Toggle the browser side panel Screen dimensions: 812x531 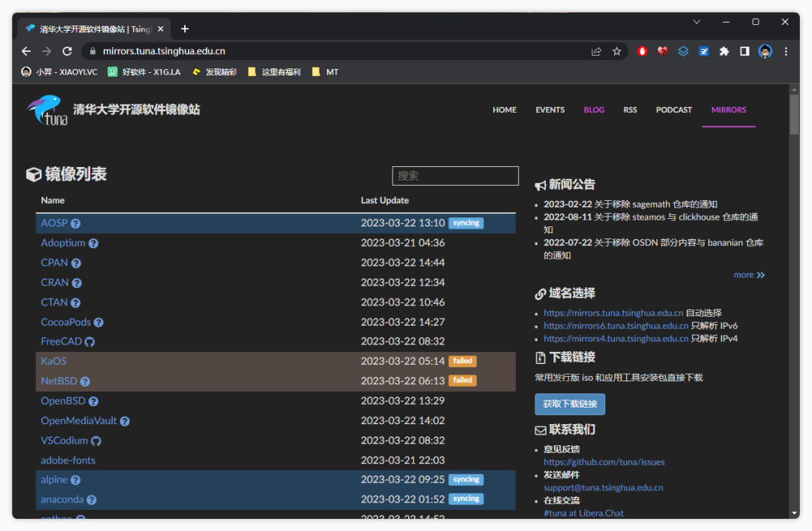pos(744,51)
